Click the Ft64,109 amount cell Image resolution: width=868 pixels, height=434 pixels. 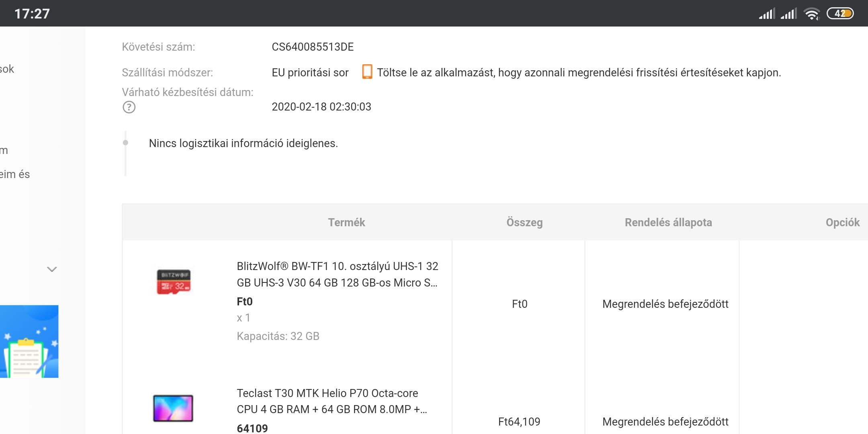[x=519, y=422]
